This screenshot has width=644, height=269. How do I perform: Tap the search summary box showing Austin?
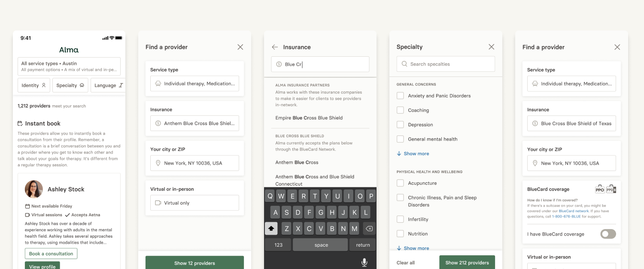(x=69, y=66)
